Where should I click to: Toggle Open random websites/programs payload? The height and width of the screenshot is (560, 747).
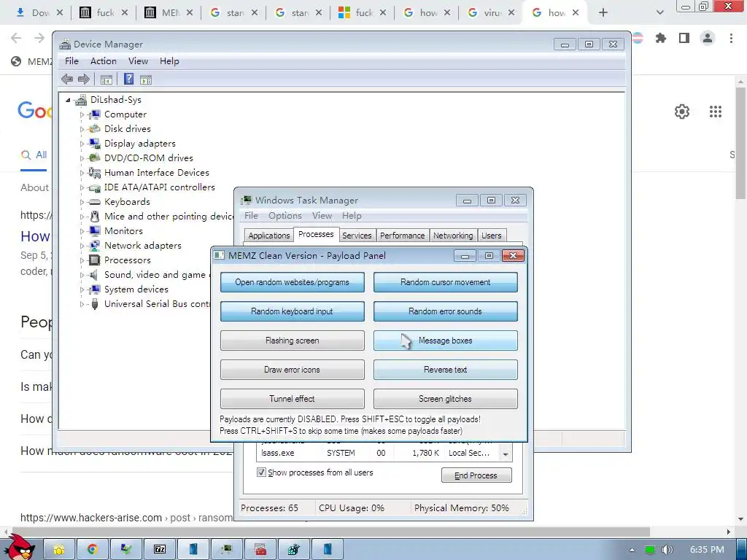pos(292,282)
